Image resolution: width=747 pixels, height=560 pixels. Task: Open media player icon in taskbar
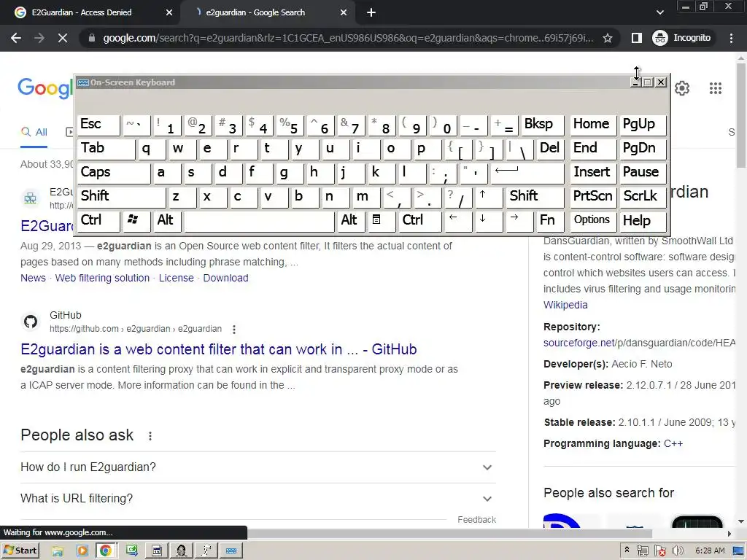82,551
